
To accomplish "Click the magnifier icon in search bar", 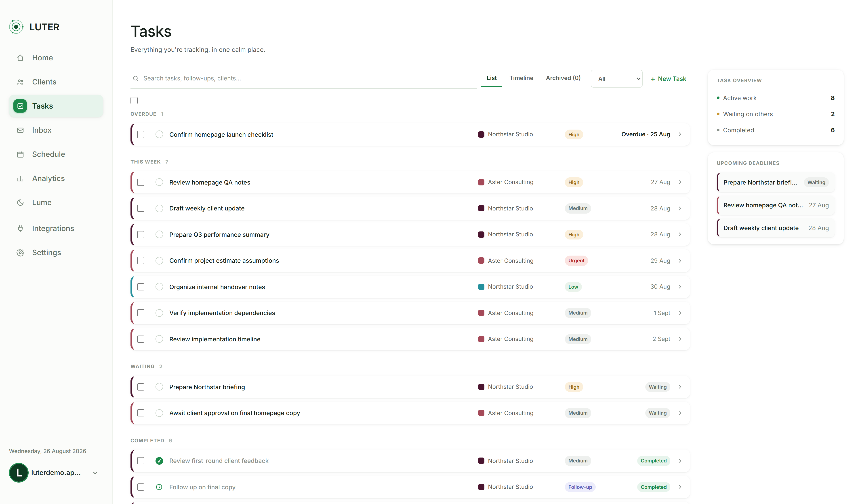I will point(135,79).
